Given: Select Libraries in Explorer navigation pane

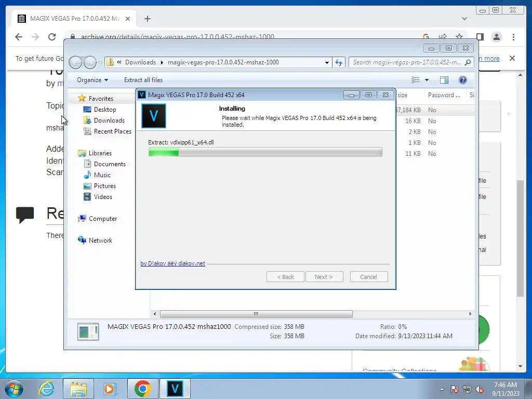Looking at the screenshot, I should tap(100, 153).
